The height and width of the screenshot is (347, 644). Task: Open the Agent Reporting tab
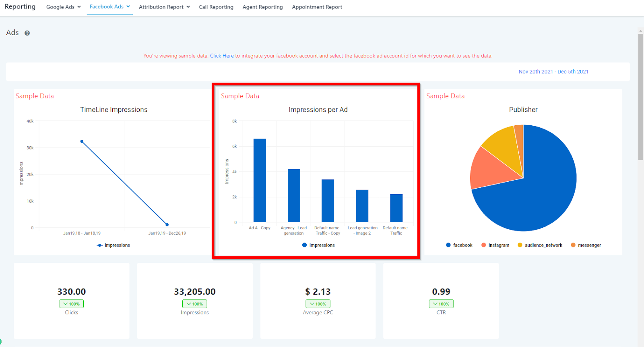[263, 7]
